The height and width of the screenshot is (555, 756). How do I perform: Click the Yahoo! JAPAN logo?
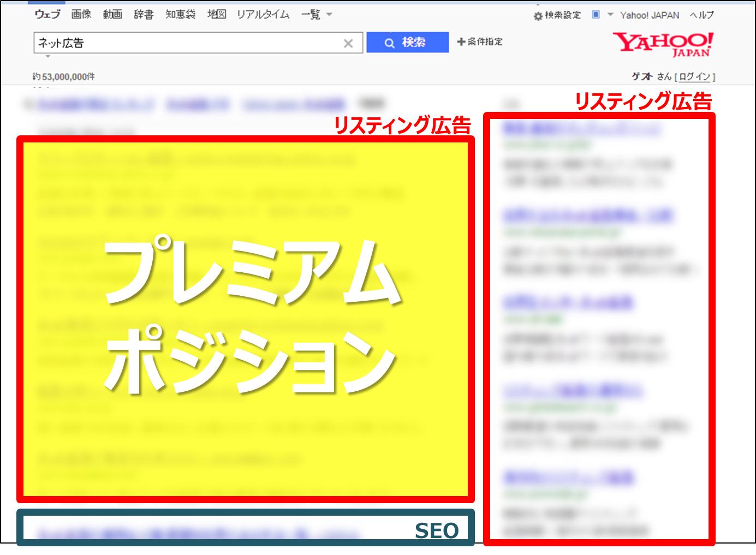(x=662, y=44)
